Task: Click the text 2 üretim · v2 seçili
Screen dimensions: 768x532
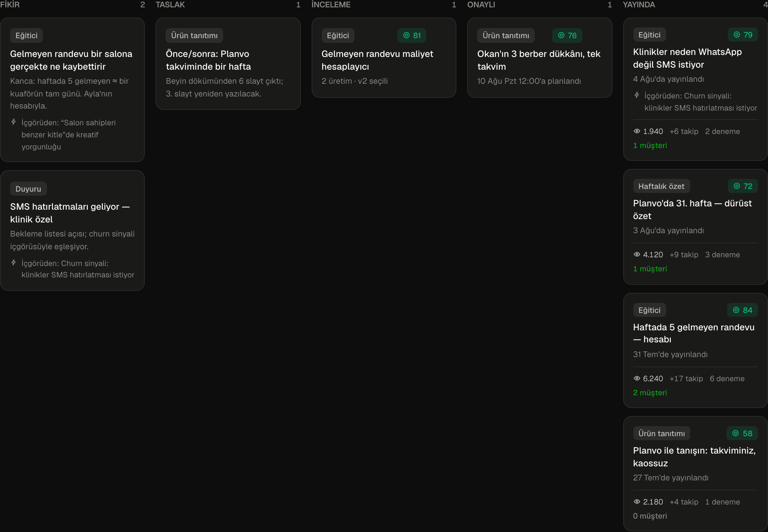Action: point(355,81)
